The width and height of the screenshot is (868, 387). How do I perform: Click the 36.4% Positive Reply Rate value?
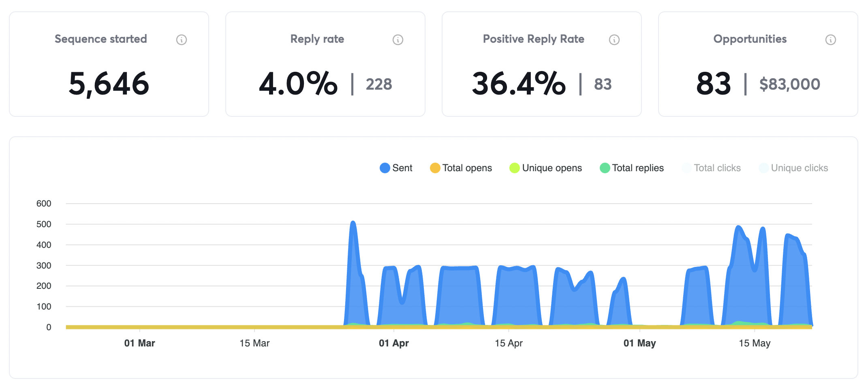tap(519, 83)
